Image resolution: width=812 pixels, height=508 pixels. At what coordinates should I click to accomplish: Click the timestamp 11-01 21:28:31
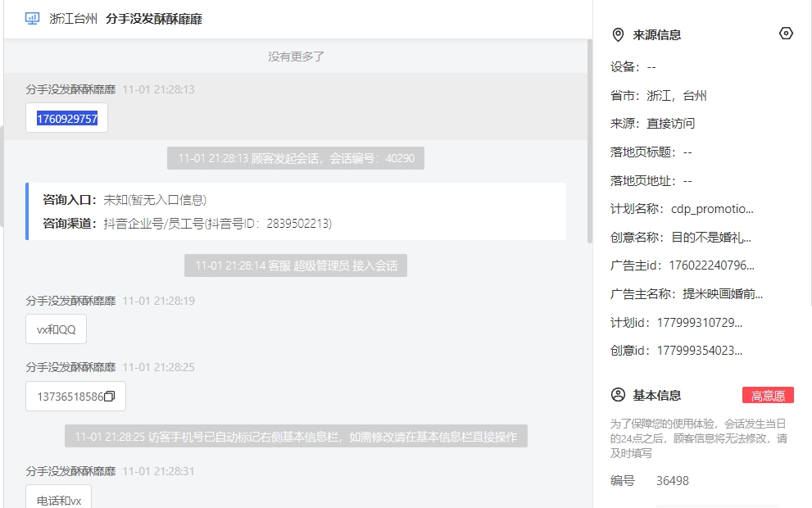158,471
